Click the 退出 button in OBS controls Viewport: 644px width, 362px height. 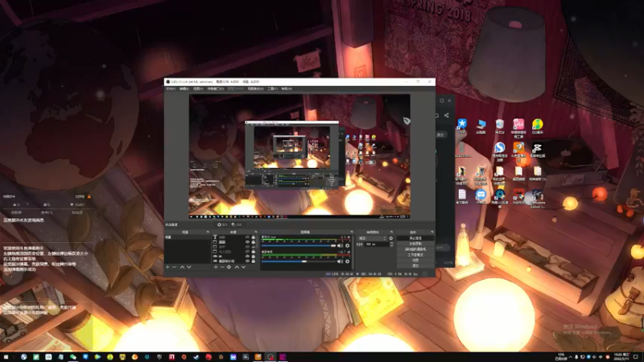[x=415, y=265]
